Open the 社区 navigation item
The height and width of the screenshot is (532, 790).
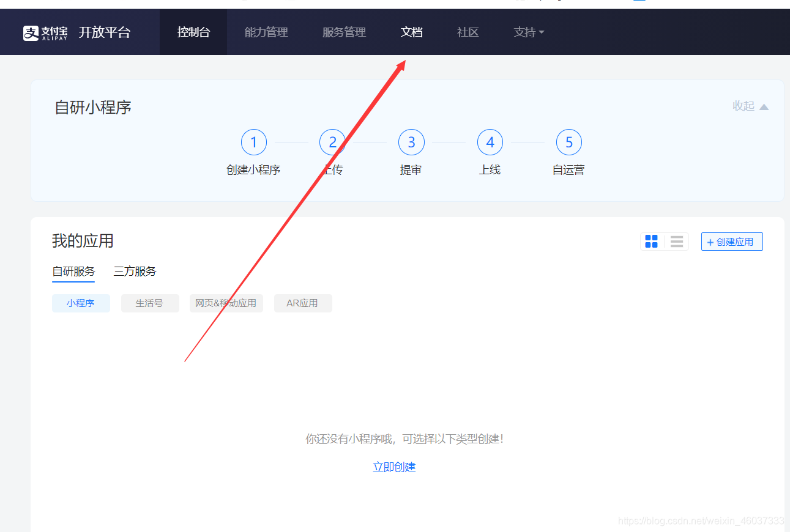[468, 32]
